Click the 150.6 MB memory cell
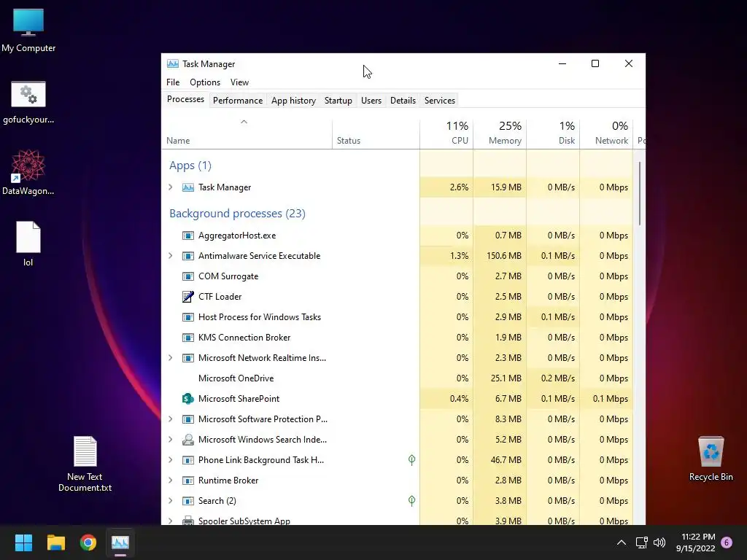This screenshot has width=747, height=560. point(500,256)
